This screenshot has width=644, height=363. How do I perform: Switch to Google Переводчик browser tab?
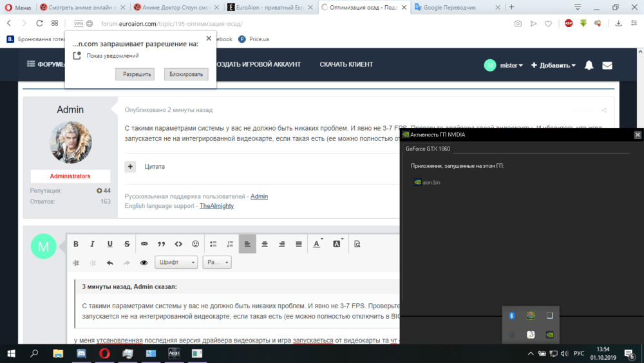456,7
